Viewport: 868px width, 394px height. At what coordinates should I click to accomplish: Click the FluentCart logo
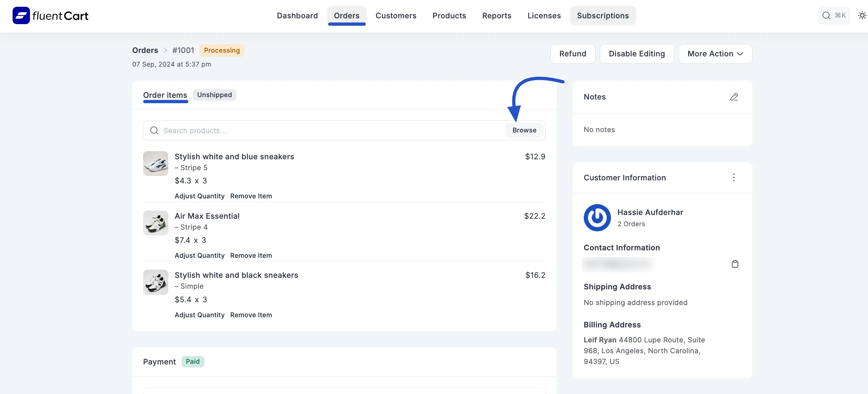[50, 15]
